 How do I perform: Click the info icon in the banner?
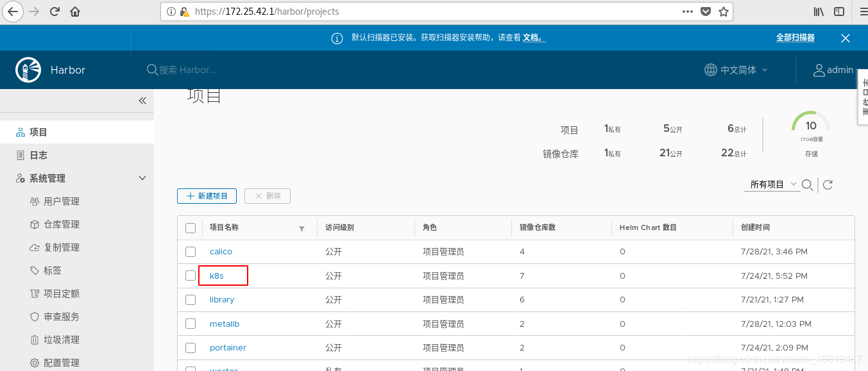pyautogui.click(x=337, y=38)
